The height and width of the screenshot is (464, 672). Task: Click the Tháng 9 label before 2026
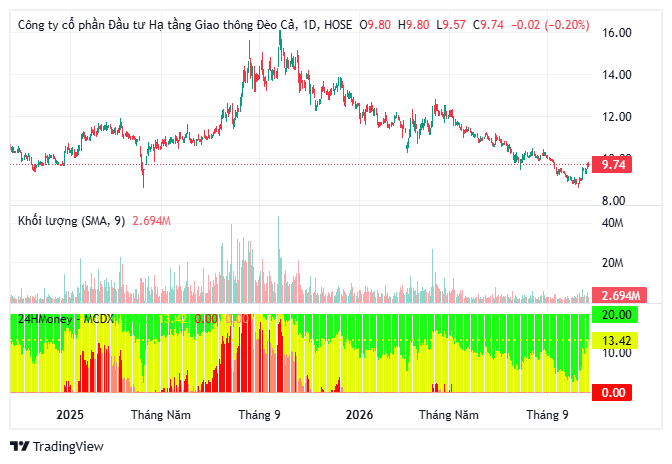260,415
